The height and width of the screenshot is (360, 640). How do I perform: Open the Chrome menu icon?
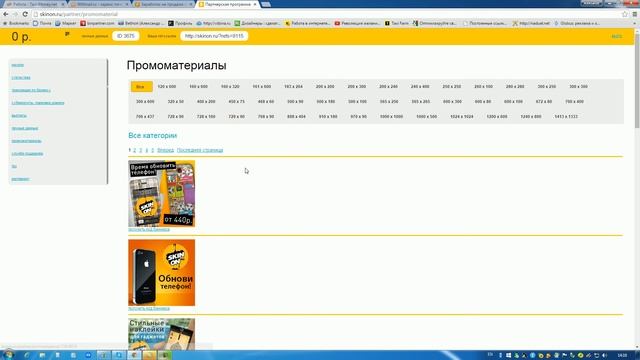coord(635,14)
